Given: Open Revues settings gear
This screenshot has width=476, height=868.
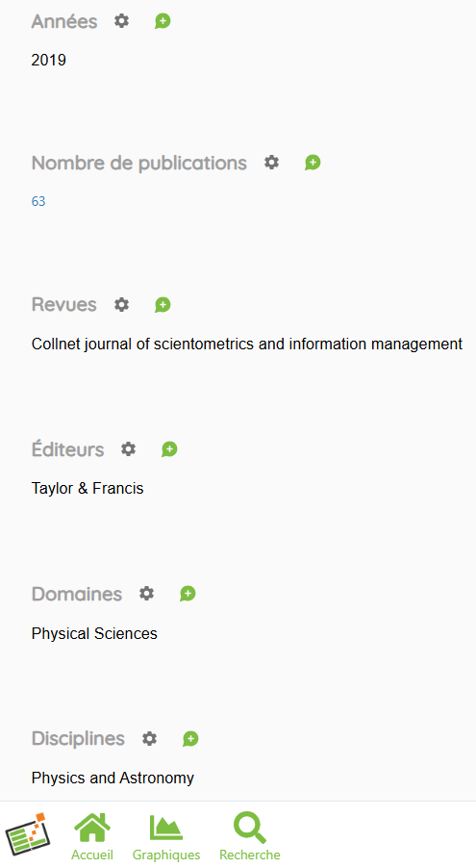Looking at the screenshot, I should pyautogui.click(x=122, y=304).
